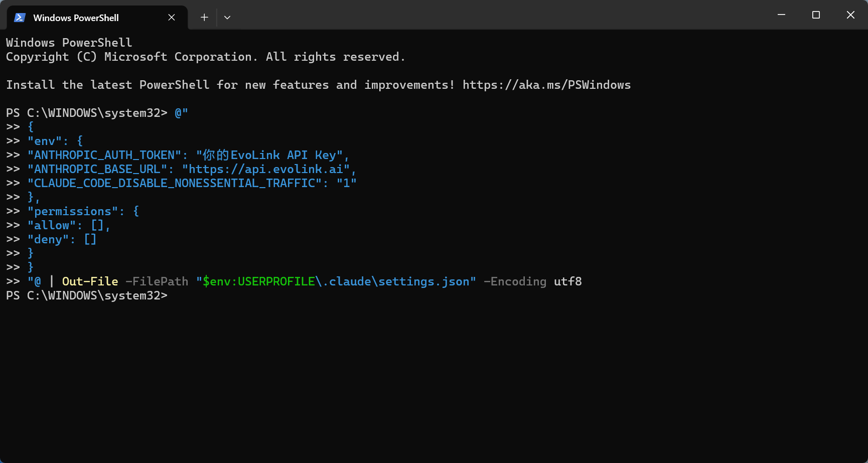Click the permissions block opening brace

(x=135, y=211)
